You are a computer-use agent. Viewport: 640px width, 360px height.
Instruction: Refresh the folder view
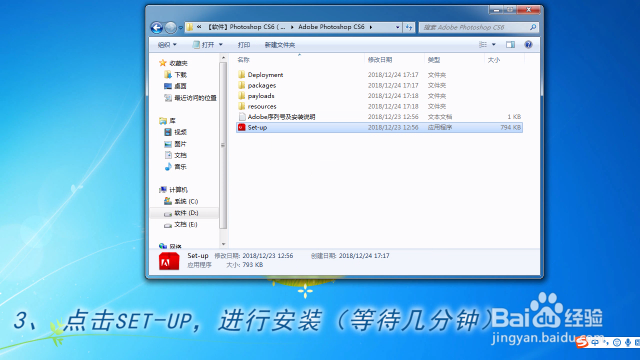coord(409,27)
